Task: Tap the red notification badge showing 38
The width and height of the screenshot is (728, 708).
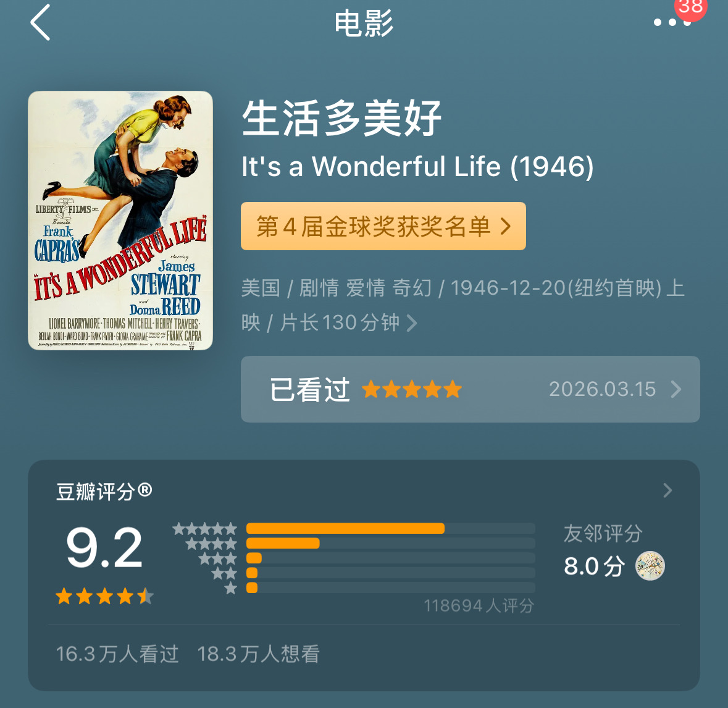Action: point(691,7)
